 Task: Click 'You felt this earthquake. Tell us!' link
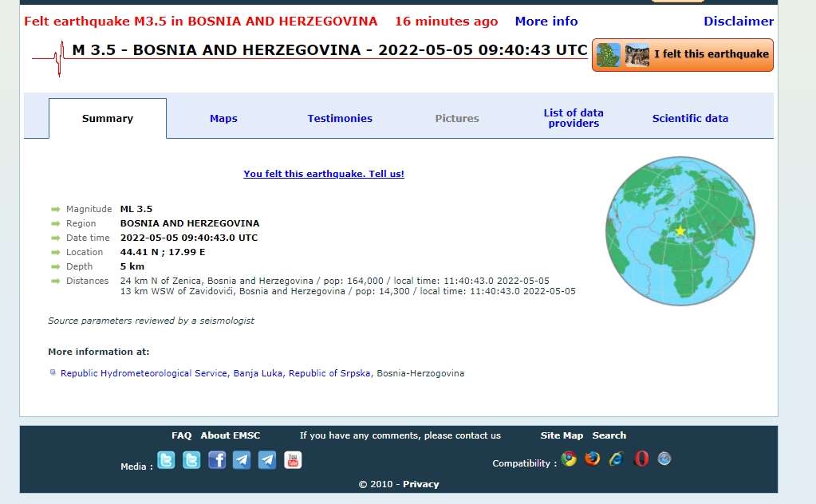(x=324, y=174)
